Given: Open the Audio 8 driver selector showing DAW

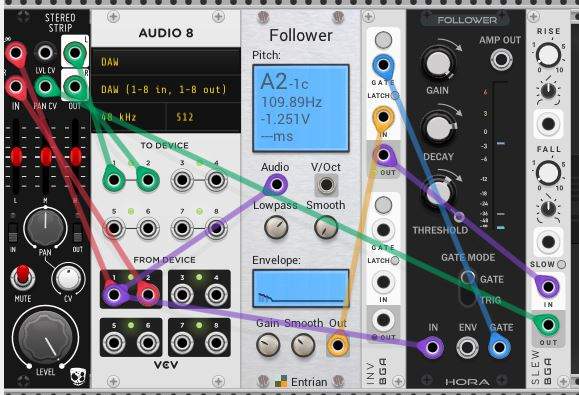Looking at the screenshot, I should click(166, 62).
